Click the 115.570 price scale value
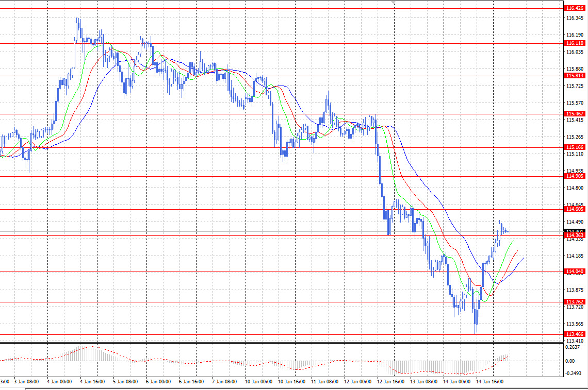 [575, 103]
